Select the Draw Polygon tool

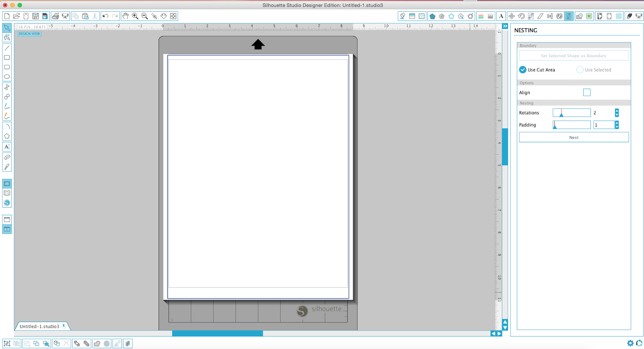pos(7,87)
